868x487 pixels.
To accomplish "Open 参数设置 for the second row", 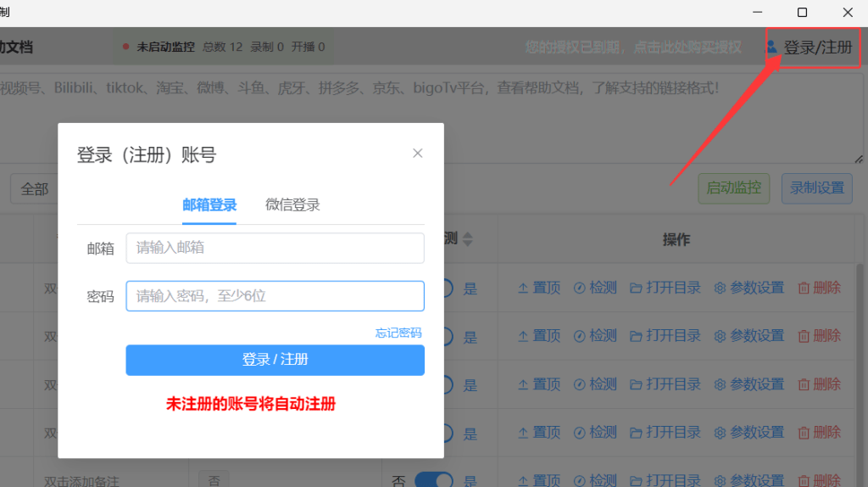I will point(749,336).
